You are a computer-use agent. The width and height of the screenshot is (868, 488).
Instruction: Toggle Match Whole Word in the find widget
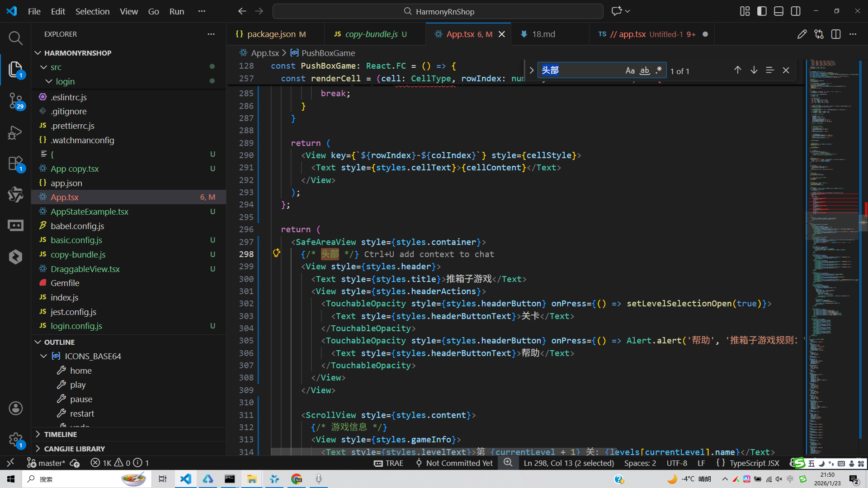pyautogui.click(x=645, y=70)
